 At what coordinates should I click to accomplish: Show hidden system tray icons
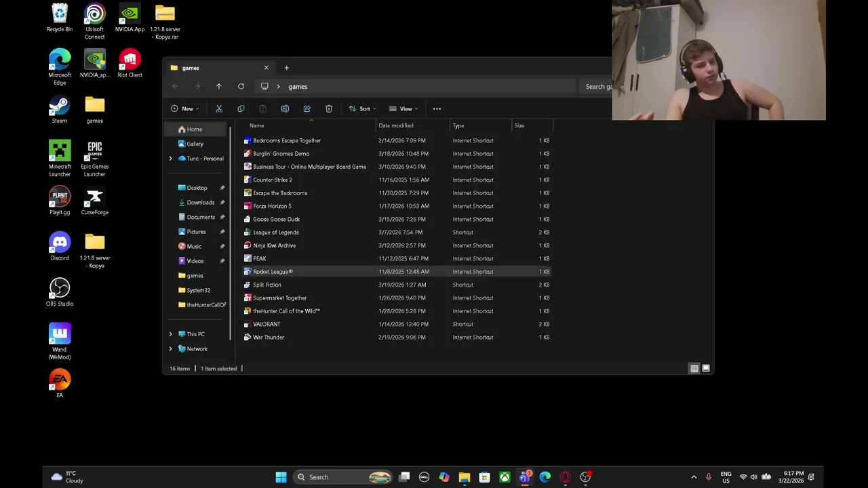pos(693,477)
